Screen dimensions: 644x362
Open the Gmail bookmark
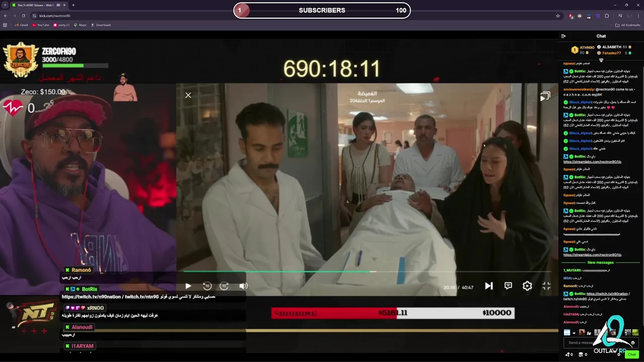[x=21, y=25]
